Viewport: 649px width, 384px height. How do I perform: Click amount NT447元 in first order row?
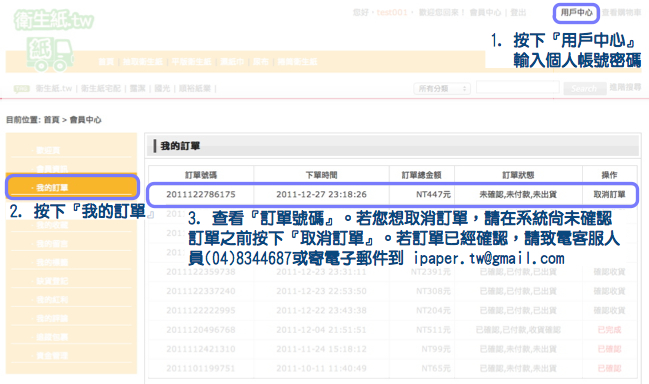[433, 194]
